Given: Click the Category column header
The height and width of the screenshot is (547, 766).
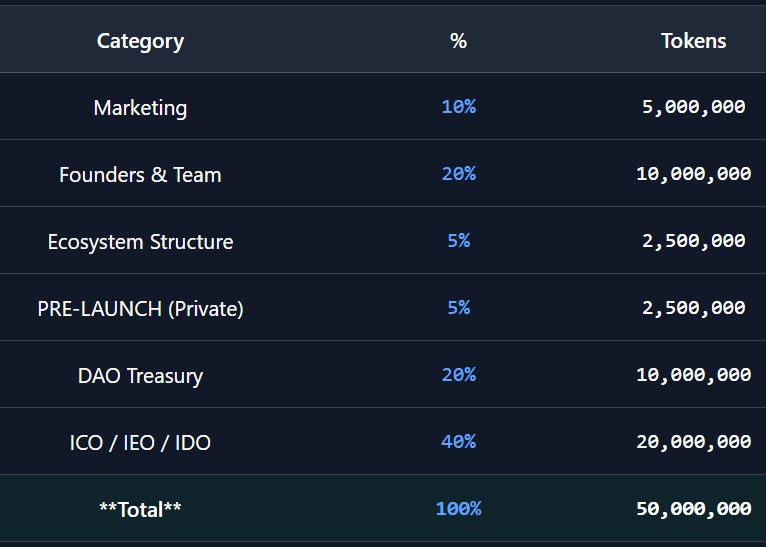Looking at the screenshot, I should pyautogui.click(x=140, y=41).
